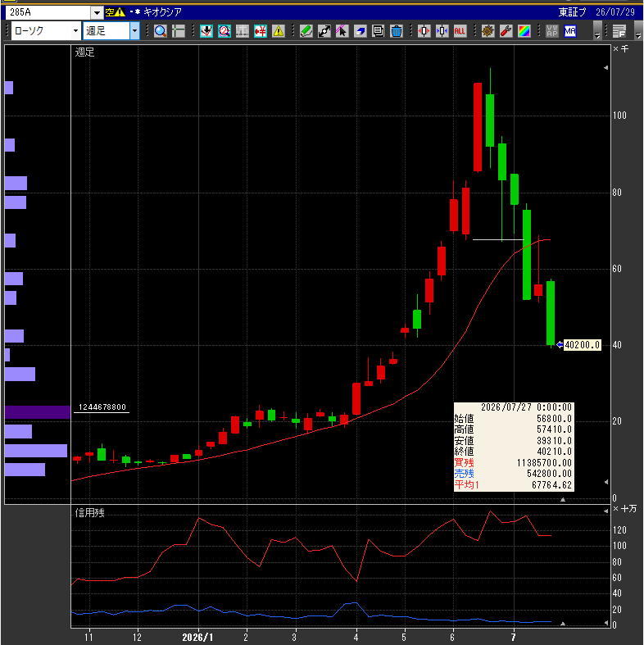Click the 40200.0 current price label
This screenshot has height=645, width=644.
pyautogui.click(x=582, y=345)
